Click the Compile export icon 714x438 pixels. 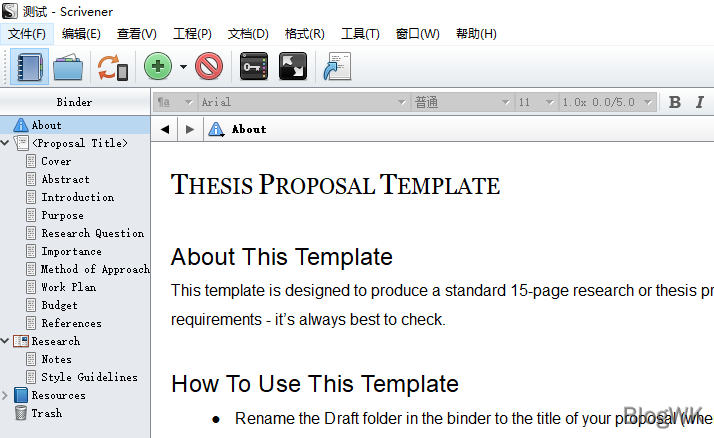(x=332, y=68)
